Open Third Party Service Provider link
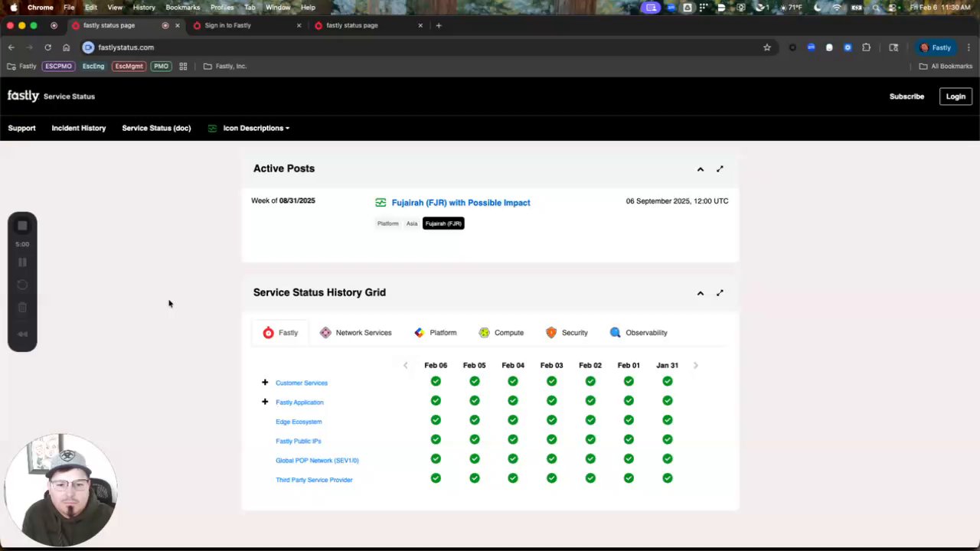 pyautogui.click(x=314, y=480)
